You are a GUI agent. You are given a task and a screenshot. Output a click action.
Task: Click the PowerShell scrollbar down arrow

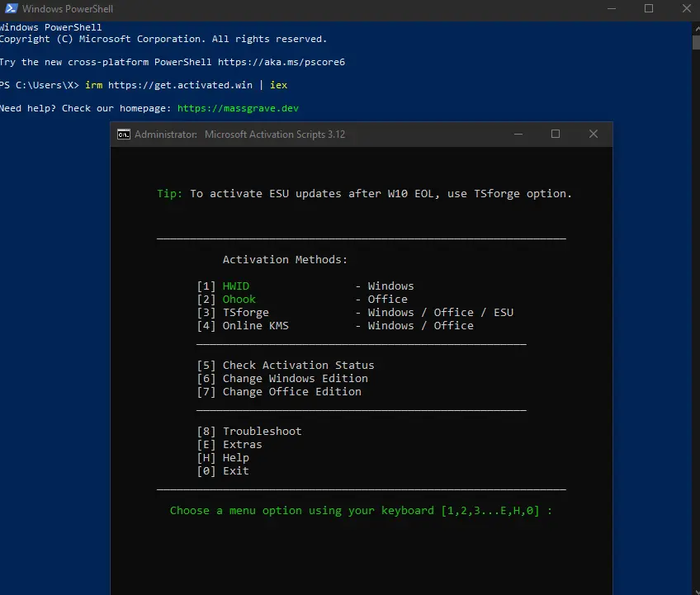coord(697,592)
